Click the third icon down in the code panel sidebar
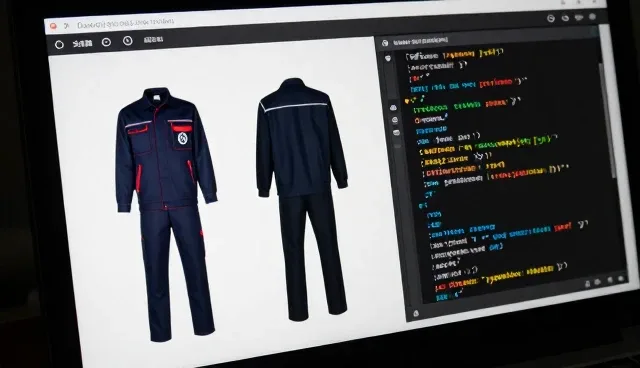 pyautogui.click(x=395, y=120)
